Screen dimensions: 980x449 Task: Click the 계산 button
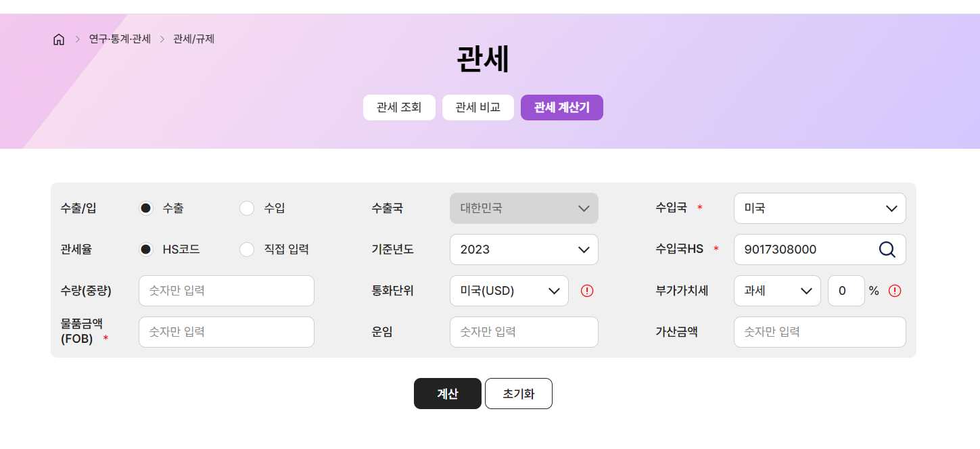pyautogui.click(x=448, y=394)
